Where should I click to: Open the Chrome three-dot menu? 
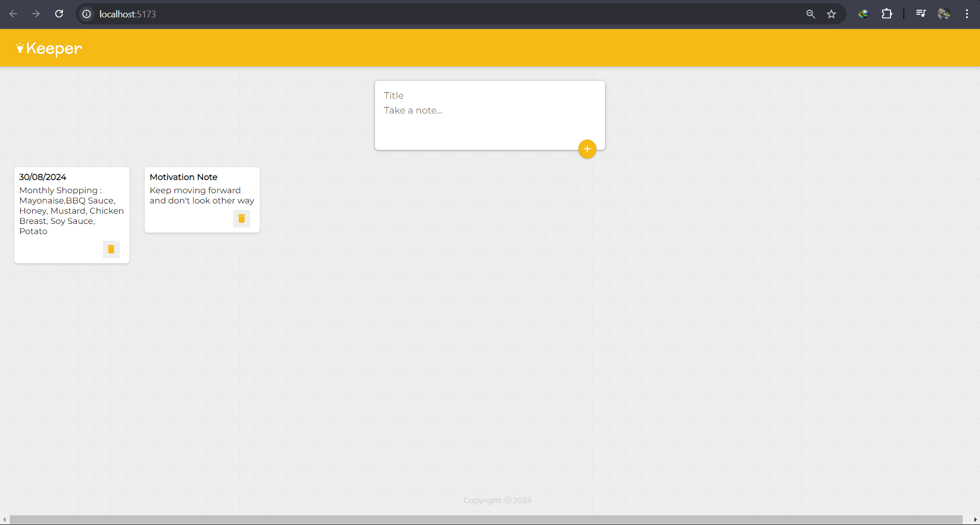[x=967, y=14]
